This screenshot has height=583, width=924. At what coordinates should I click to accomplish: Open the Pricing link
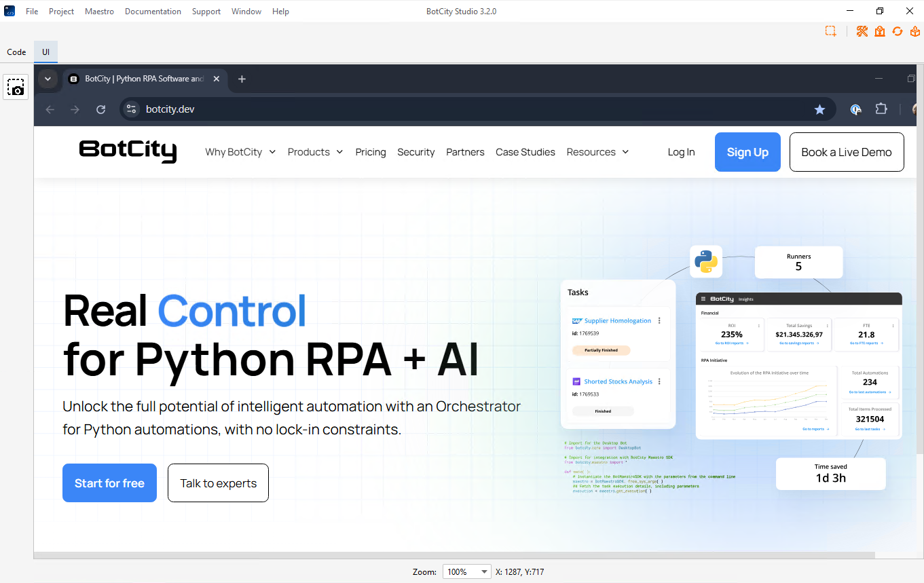pyautogui.click(x=371, y=152)
